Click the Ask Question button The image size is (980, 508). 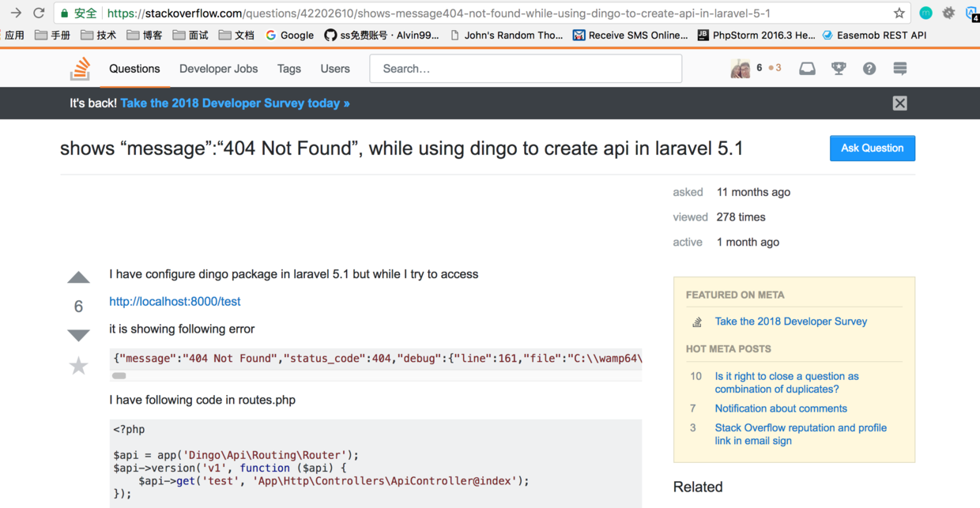[x=872, y=149]
